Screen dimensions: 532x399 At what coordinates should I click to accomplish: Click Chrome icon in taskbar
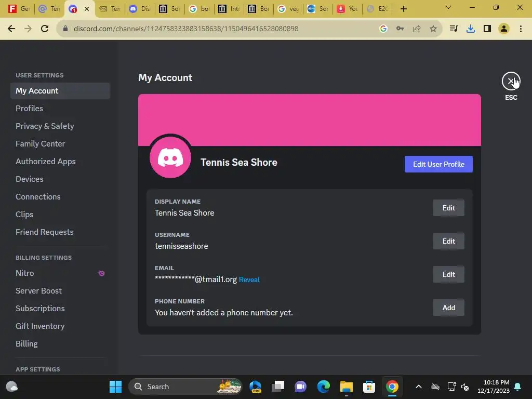[x=392, y=387]
